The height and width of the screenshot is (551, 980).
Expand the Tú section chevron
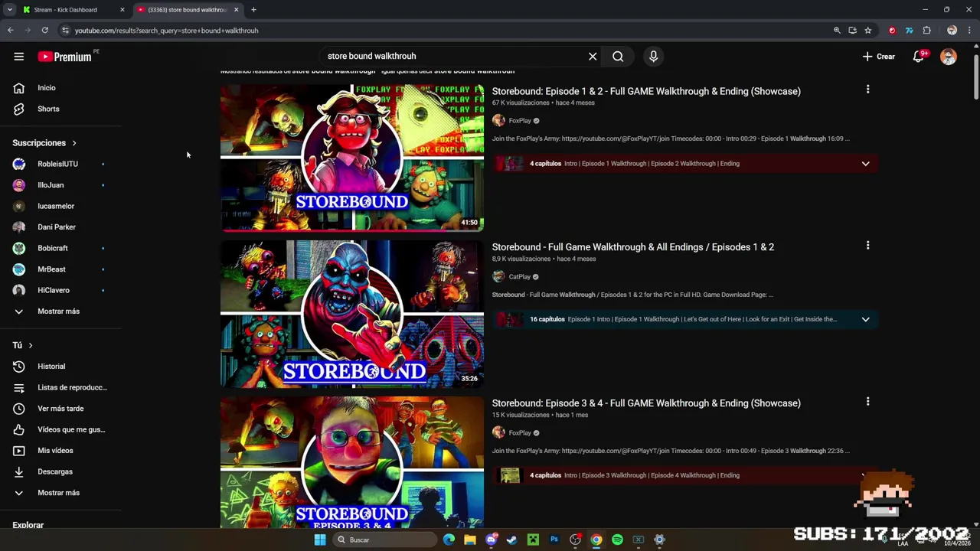click(x=31, y=346)
